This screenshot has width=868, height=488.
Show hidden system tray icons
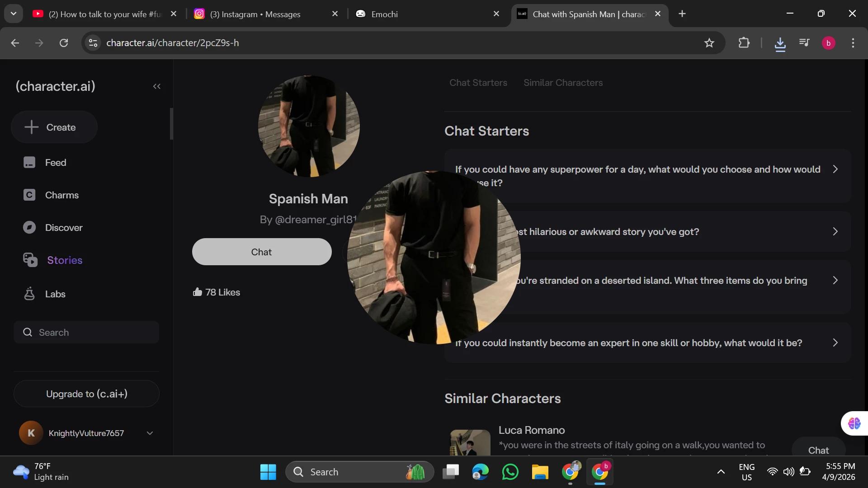point(721,472)
